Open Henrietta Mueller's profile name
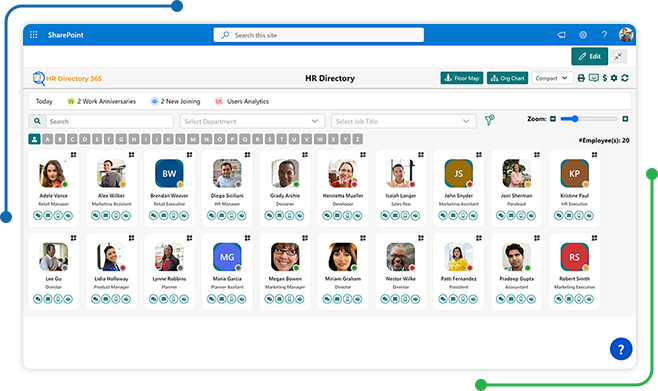 click(x=343, y=196)
